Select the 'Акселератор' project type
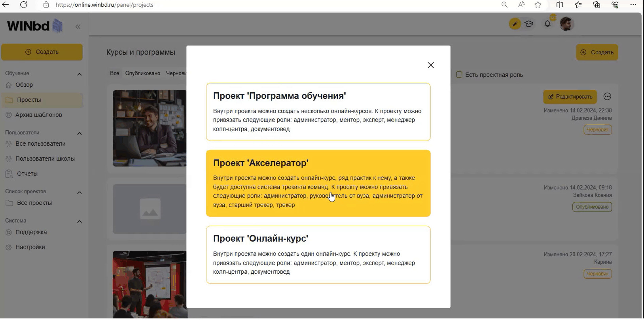Viewport: 644px width, 320px height. pyautogui.click(x=318, y=183)
